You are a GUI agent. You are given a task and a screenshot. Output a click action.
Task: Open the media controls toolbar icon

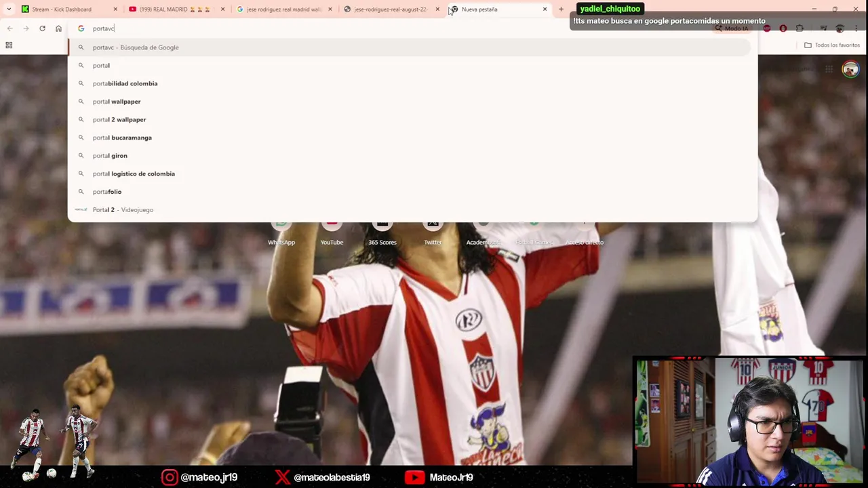coord(823,28)
